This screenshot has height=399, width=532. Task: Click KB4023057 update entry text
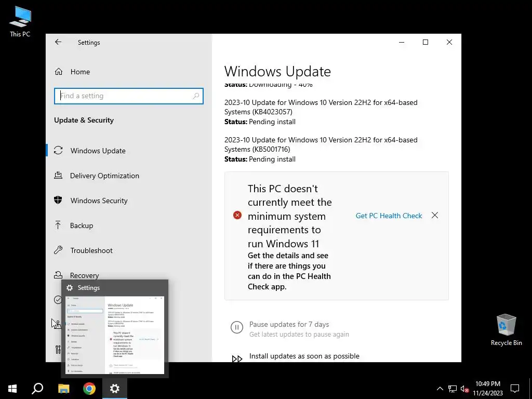coord(321,107)
